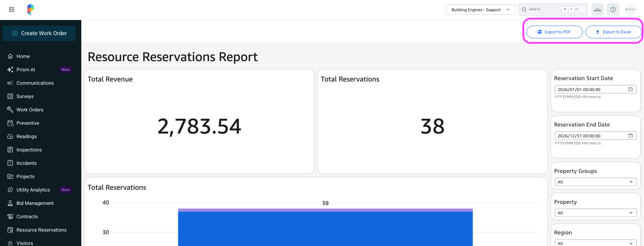Click the Work Orders wrench icon
Screen dimensions: 644x246
pyautogui.click(x=10, y=110)
